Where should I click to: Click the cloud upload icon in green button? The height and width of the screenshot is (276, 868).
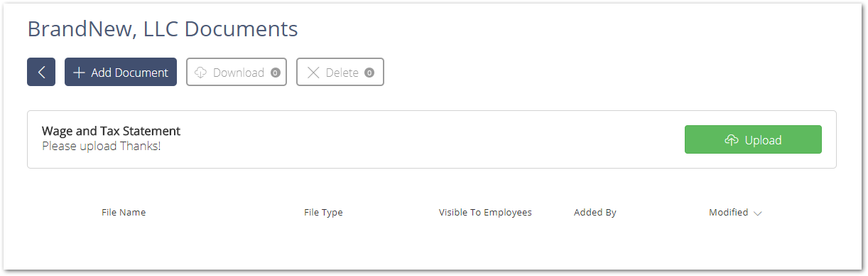click(x=732, y=140)
